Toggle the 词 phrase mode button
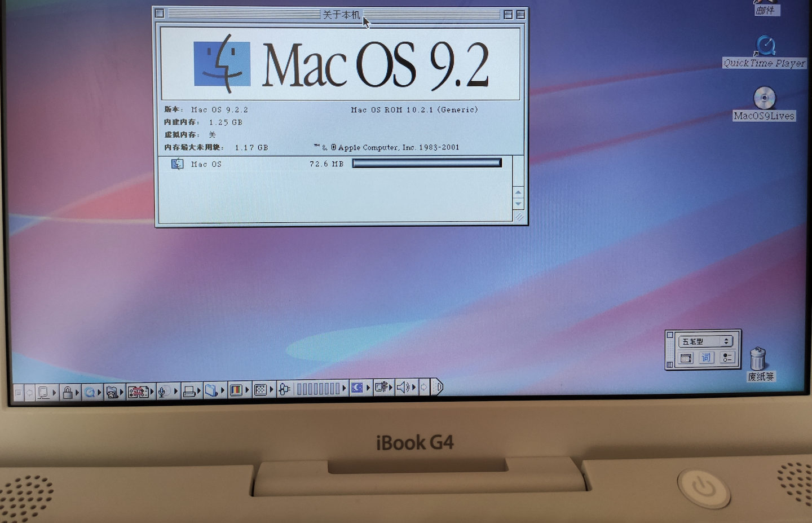812x523 pixels. click(x=706, y=358)
